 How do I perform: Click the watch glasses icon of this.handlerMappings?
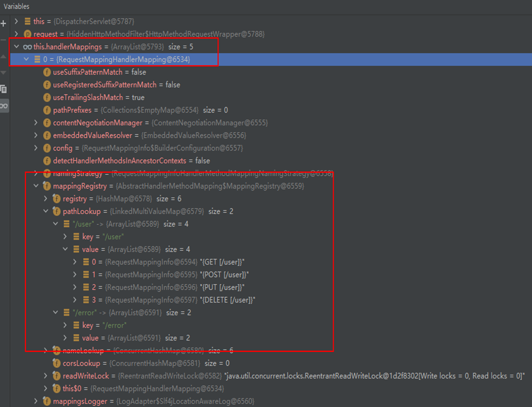tap(27, 47)
